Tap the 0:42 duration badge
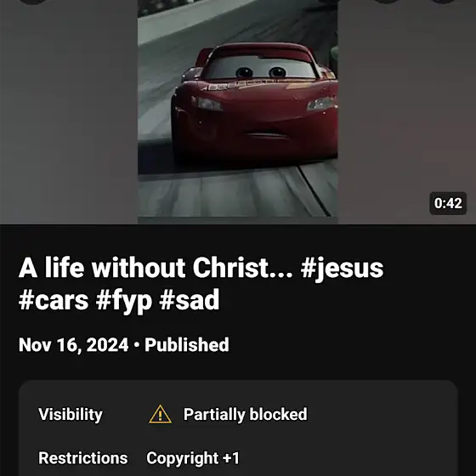The height and width of the screenshot is (476, 476). pos(448,203)
